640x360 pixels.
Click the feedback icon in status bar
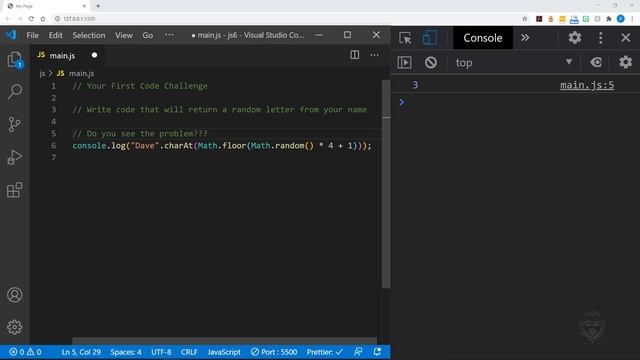point(358,352)
